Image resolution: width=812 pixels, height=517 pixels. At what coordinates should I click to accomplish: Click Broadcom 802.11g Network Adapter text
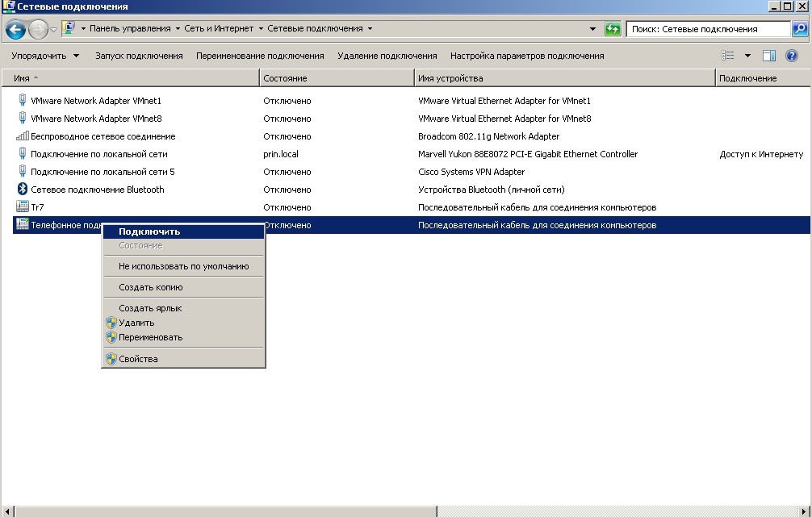click(x=489, y=136)
